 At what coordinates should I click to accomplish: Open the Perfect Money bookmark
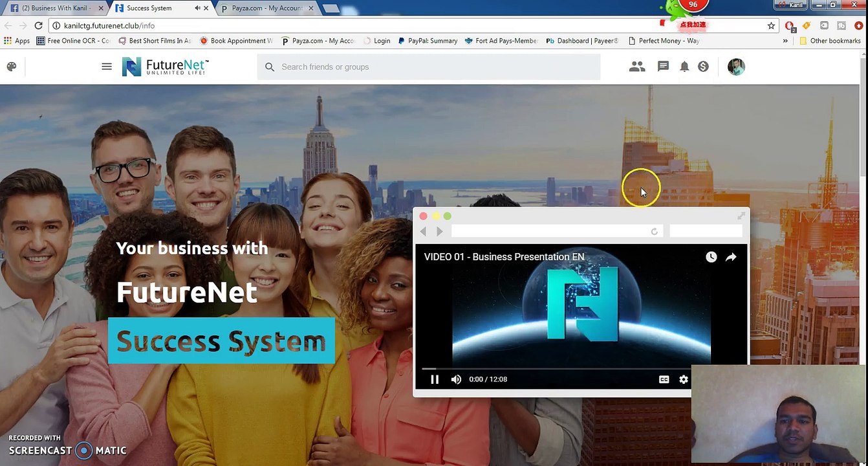[x=664, y=40]
